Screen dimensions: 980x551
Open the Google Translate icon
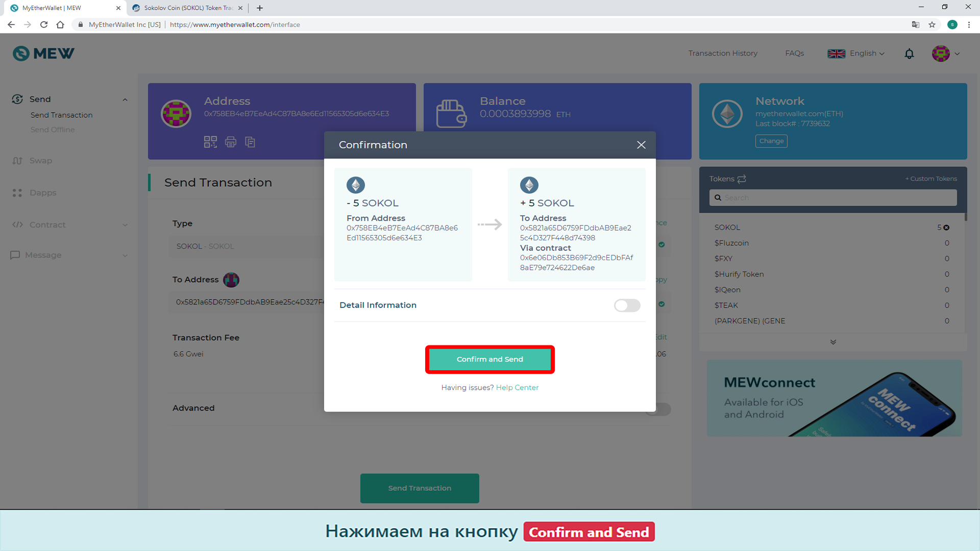pos(916,24)
